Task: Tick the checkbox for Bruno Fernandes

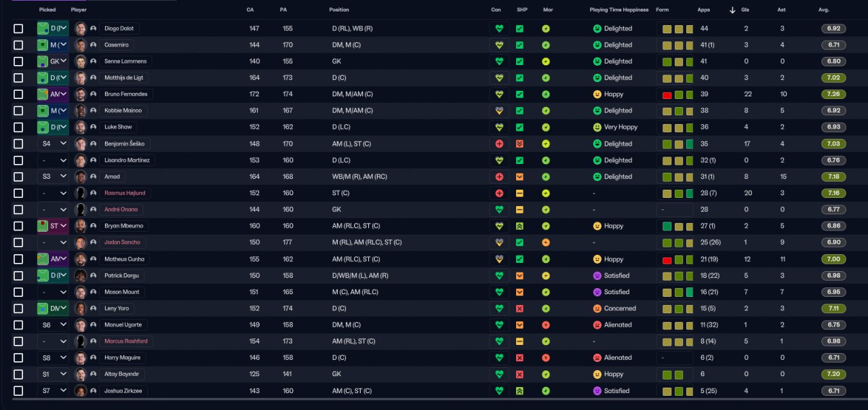Action: tap(18, 94)
